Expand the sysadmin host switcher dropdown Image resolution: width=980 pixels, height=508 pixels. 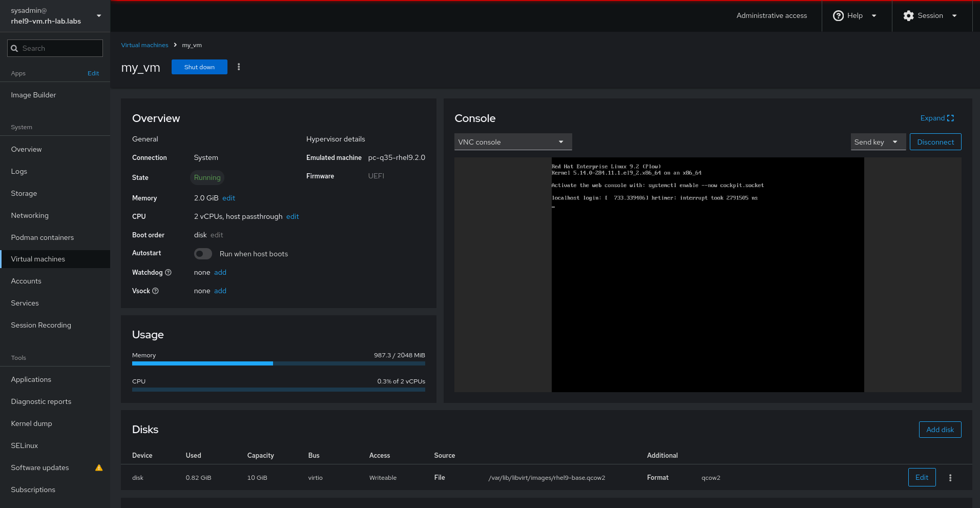click(x=99, y=16)
